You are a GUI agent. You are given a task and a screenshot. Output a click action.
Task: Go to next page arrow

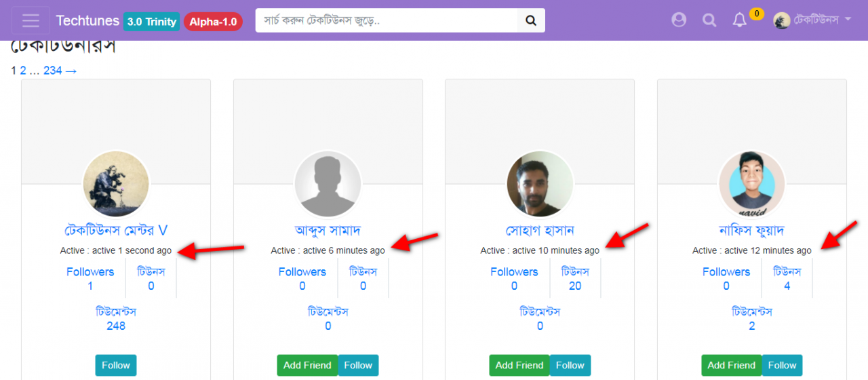pos(71,70)
